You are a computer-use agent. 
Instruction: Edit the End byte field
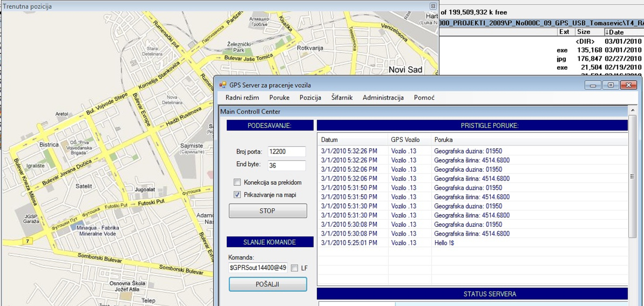[x=287, y=165]
